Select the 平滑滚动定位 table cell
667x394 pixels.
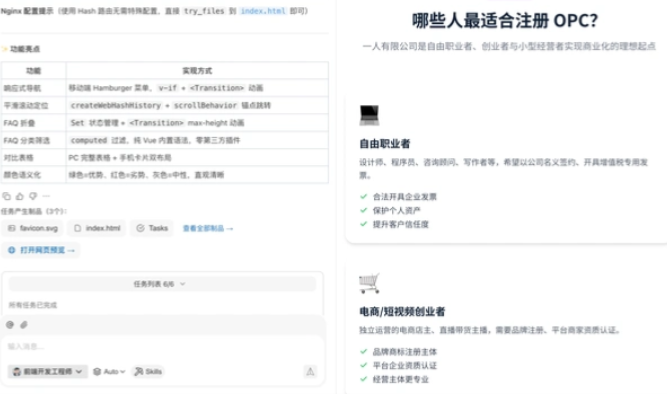click(34, 106)
